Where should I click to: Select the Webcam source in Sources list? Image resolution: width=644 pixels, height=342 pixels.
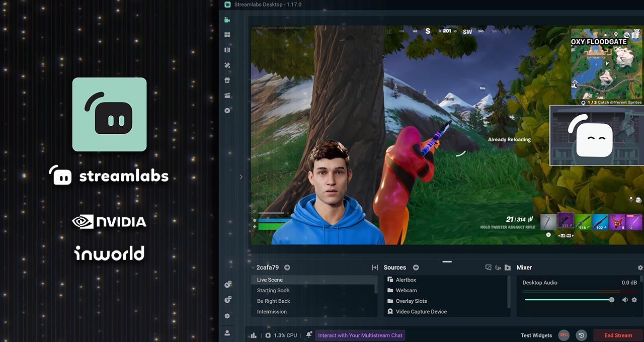(408, 290)
